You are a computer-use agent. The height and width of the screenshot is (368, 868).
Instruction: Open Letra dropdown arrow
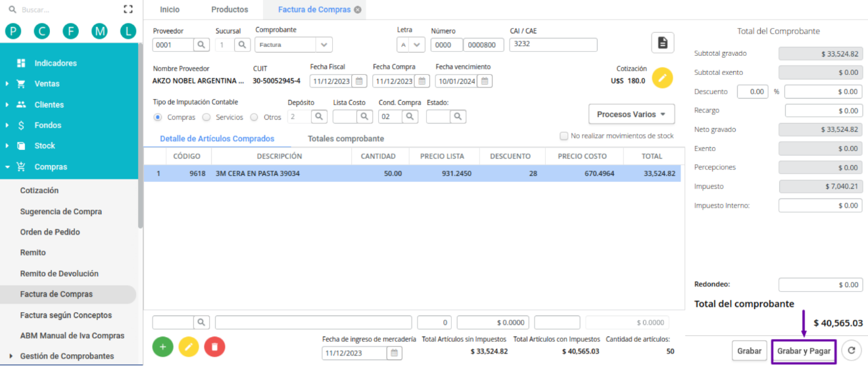point(418,45)
